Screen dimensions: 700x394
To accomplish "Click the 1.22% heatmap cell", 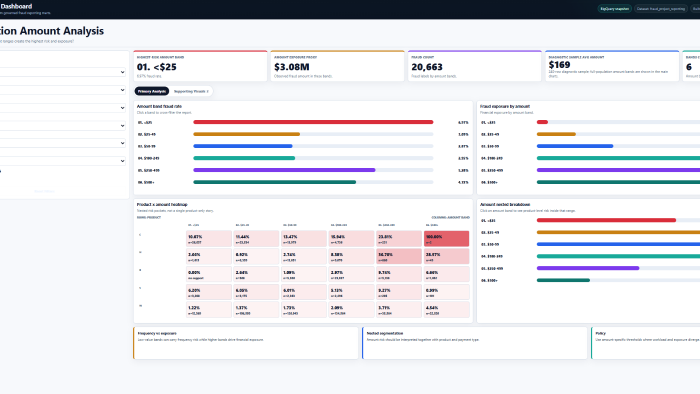I will pyautogui.click(x=208, y=310).
